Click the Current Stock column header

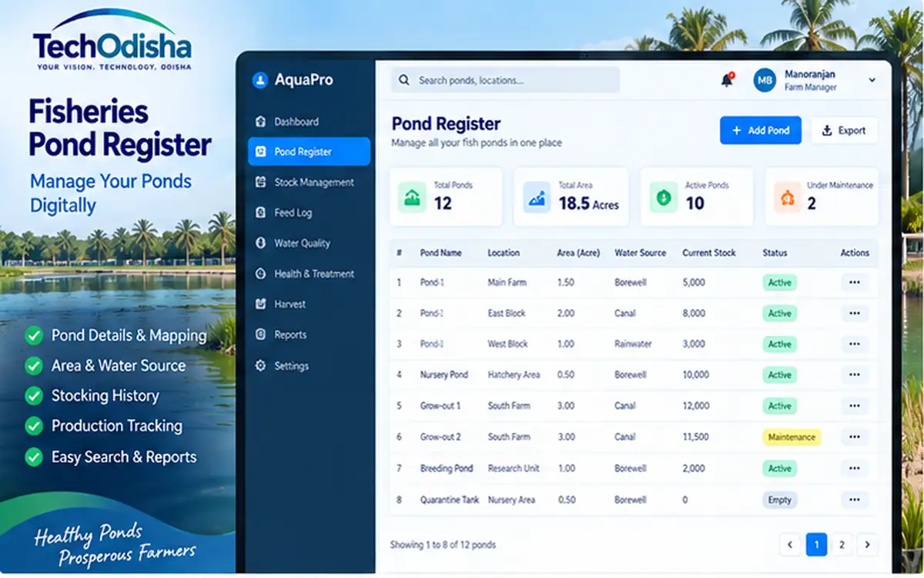point(709,253)
